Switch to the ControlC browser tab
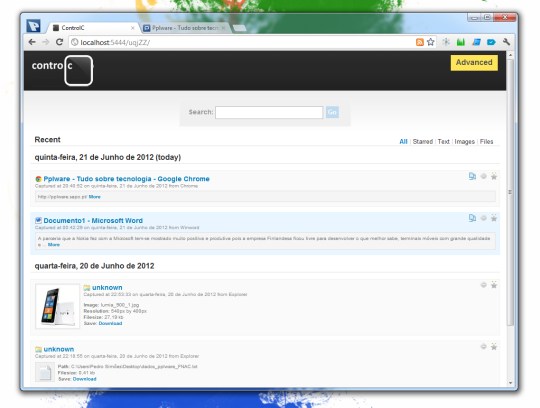This screenshot has height=408, width=540. pos(92,28)
